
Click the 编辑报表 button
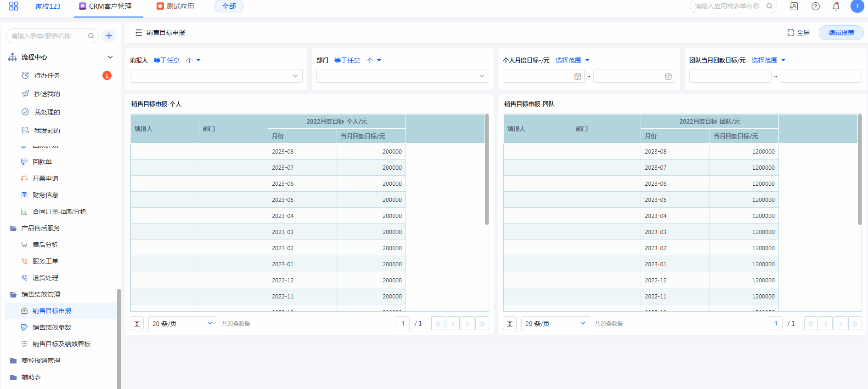click(x=841, y=33)
